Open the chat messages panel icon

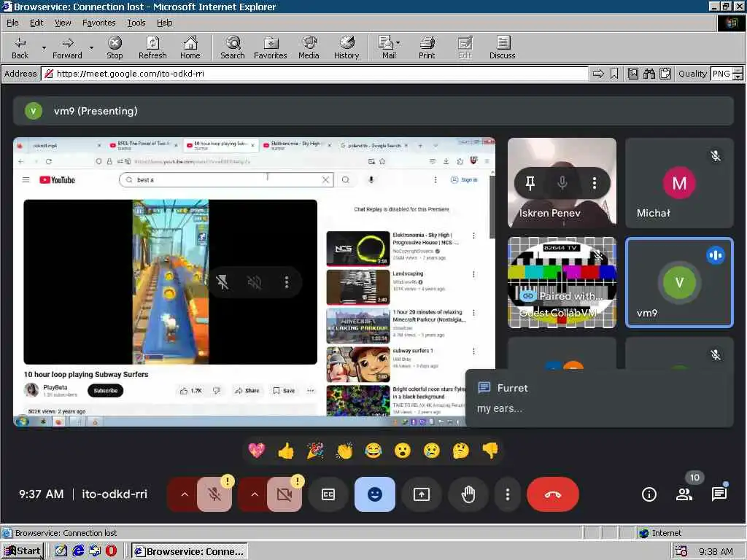[x=719, y=494]
